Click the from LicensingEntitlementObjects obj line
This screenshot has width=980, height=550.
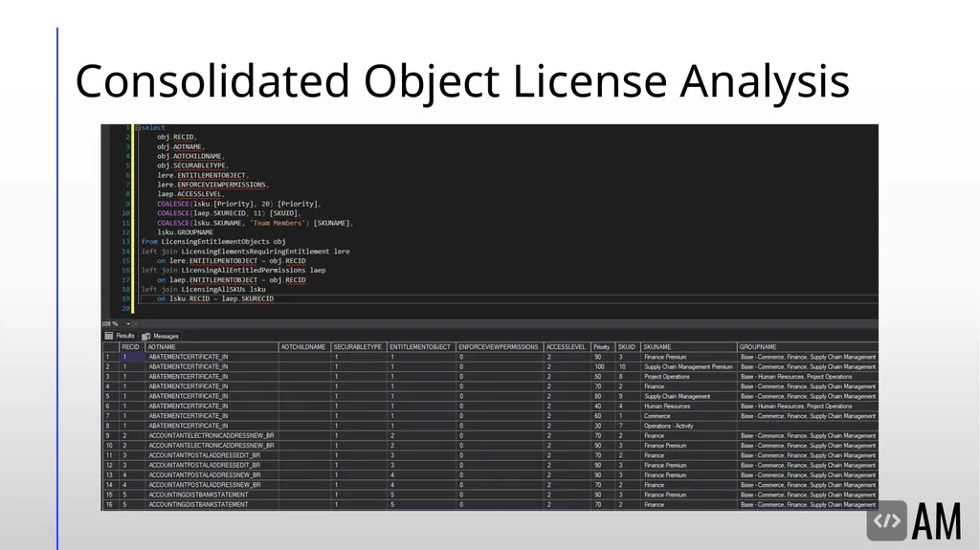[x=213, y=242]
